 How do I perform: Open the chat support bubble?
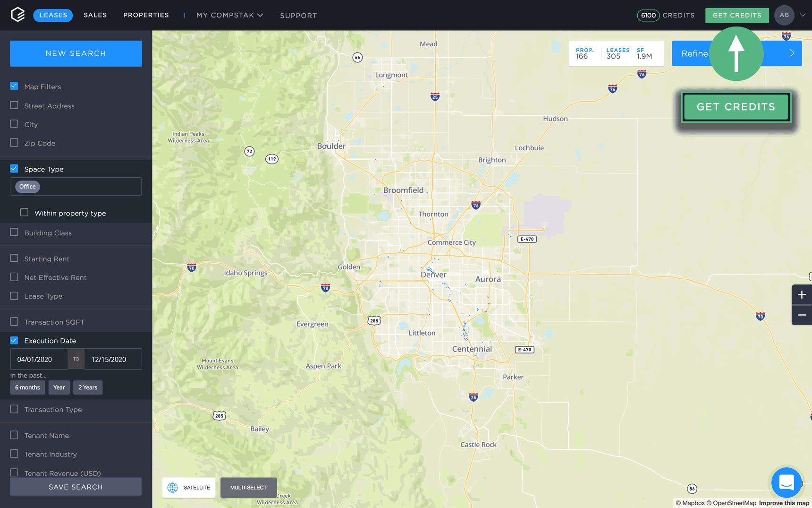(786, 482)
